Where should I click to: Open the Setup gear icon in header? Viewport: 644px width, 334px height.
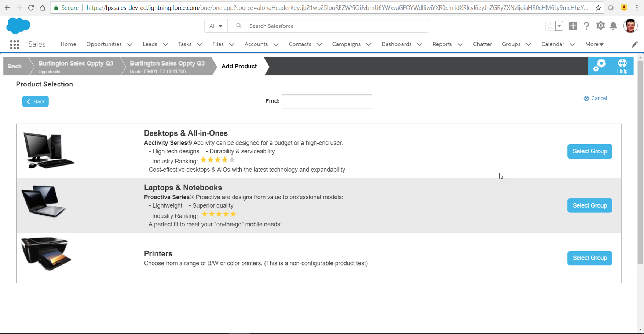click(x=600, y=26)
